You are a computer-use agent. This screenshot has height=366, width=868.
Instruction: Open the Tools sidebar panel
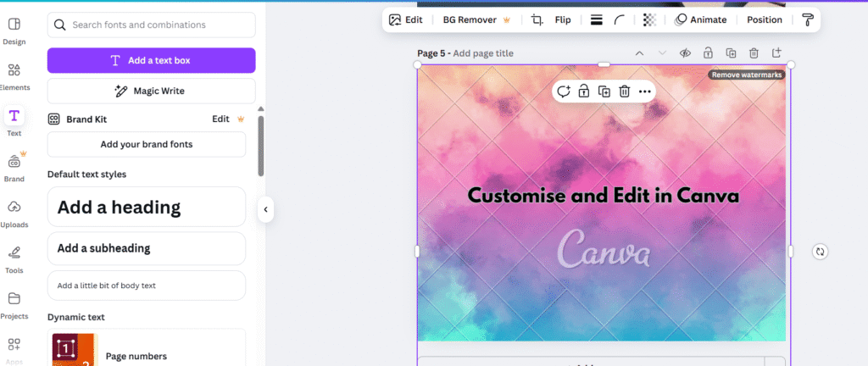[x=14, y=259]
